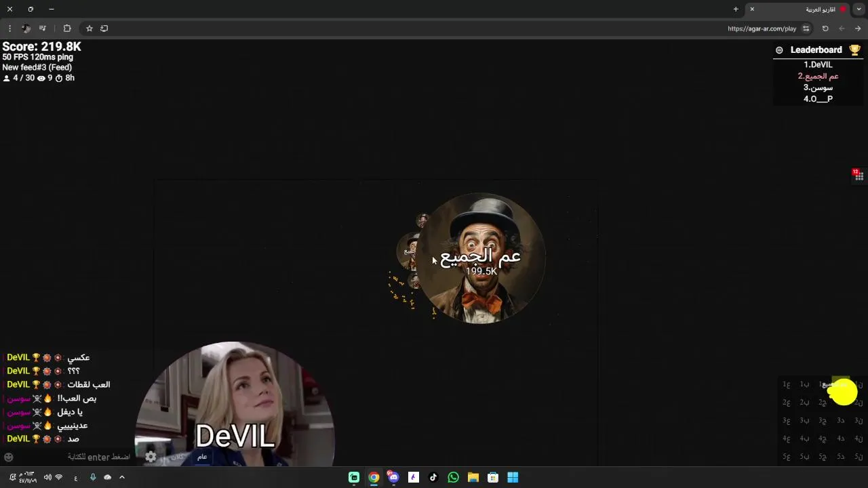This screenshot has height=488, width=868.
Task: Click the 50 FPS 120ms ping text
Action: 37,58
